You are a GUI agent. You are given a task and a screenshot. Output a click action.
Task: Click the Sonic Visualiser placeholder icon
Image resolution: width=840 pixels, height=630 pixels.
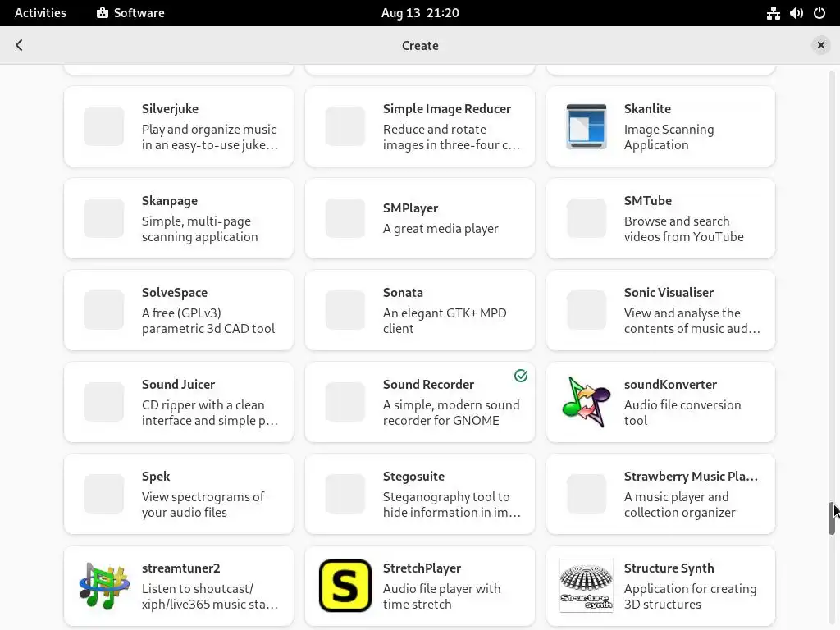[586, 310]
